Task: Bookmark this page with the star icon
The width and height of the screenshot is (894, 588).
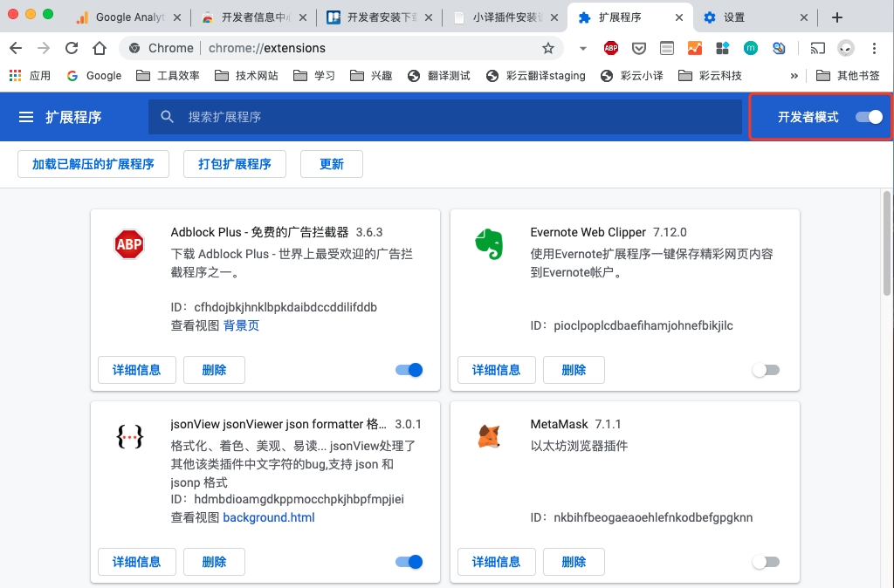Action: click(548, 49)
